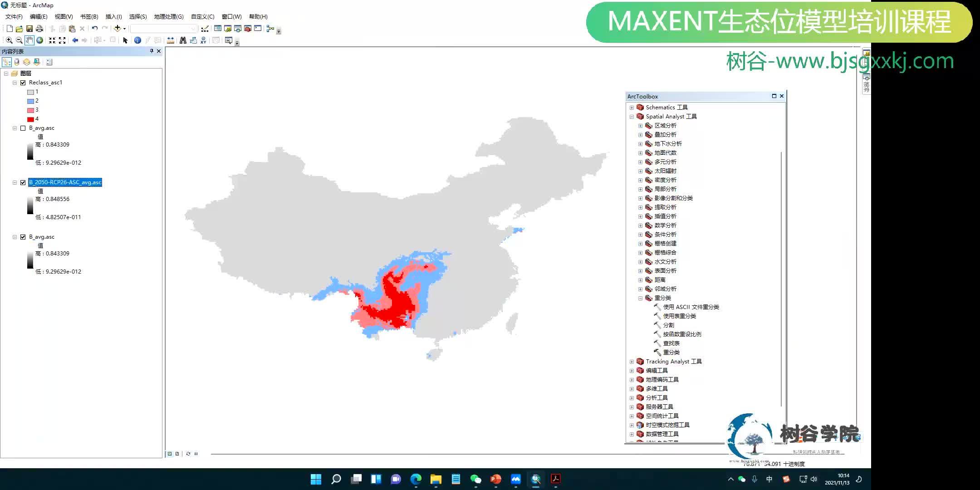Enable the unchecked B_avg.asc layer
Screen dimensions: 980x490
click(x=23, y=128)
